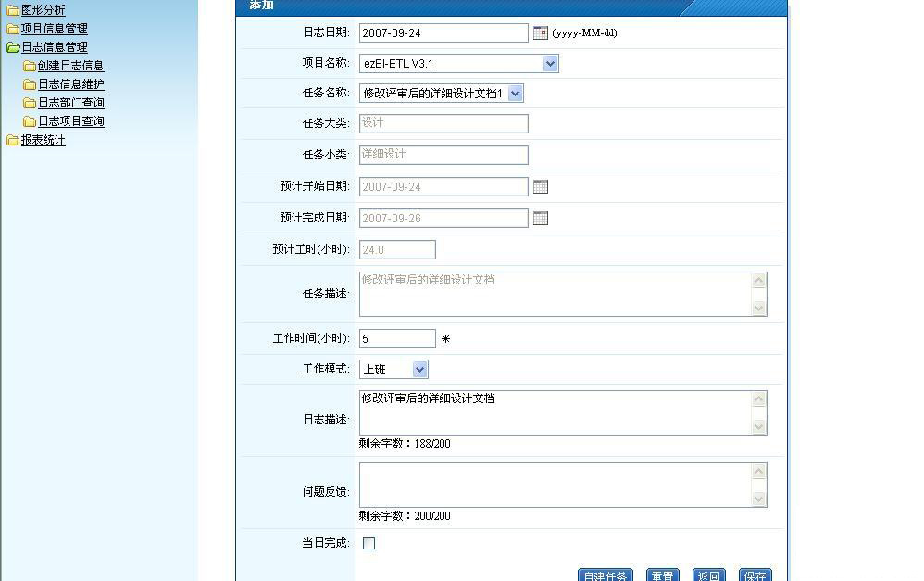This screenshot has height=581, width=924.
Task: Click calendar icon beside 预计开始日期
Action: pos(541,186)
